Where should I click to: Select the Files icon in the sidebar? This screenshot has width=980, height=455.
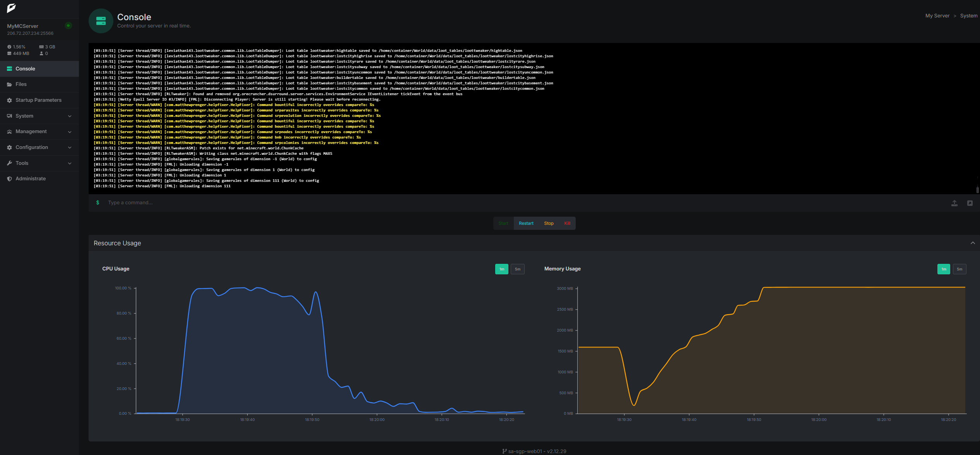point(9,84)
